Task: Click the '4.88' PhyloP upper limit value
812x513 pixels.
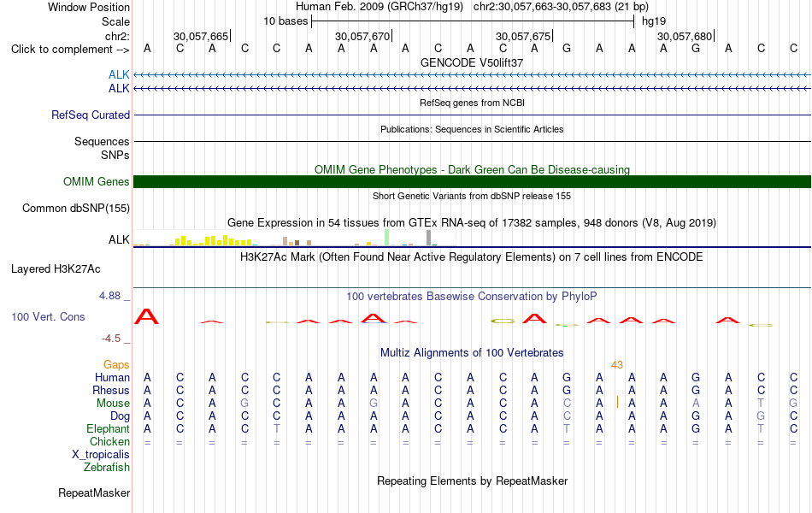Action: (x=109, y=295)
